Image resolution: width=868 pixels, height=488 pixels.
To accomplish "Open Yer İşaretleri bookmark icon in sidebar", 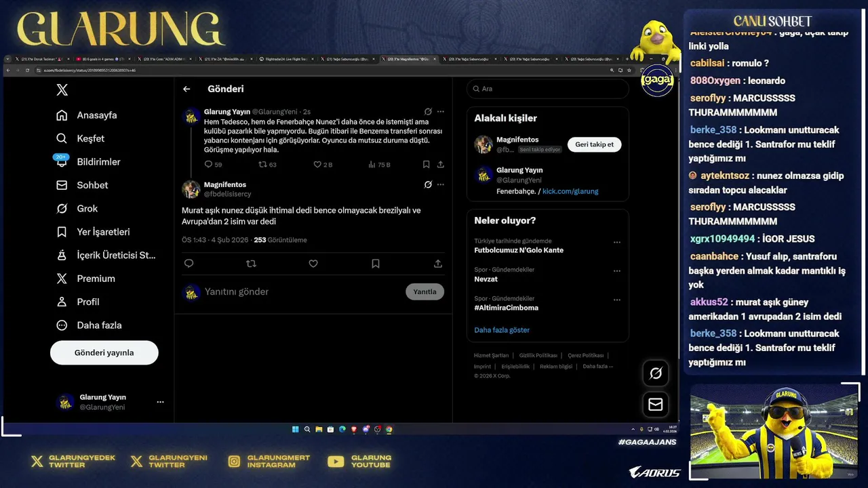I will [x=62, y=232].
